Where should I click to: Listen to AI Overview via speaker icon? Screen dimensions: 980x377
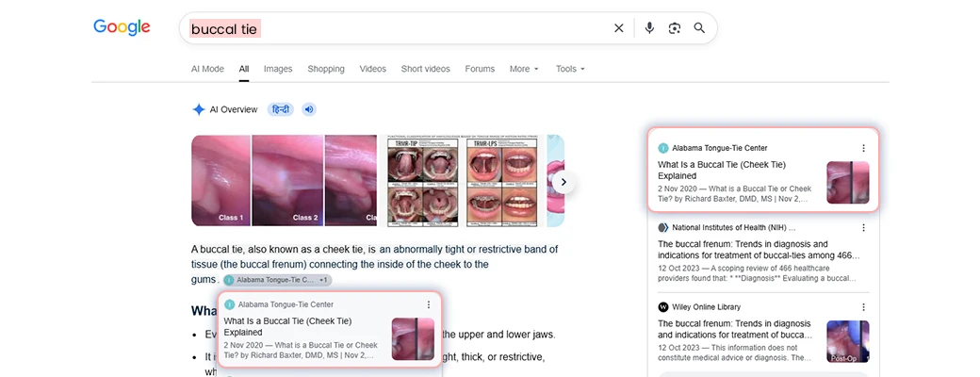309,109
